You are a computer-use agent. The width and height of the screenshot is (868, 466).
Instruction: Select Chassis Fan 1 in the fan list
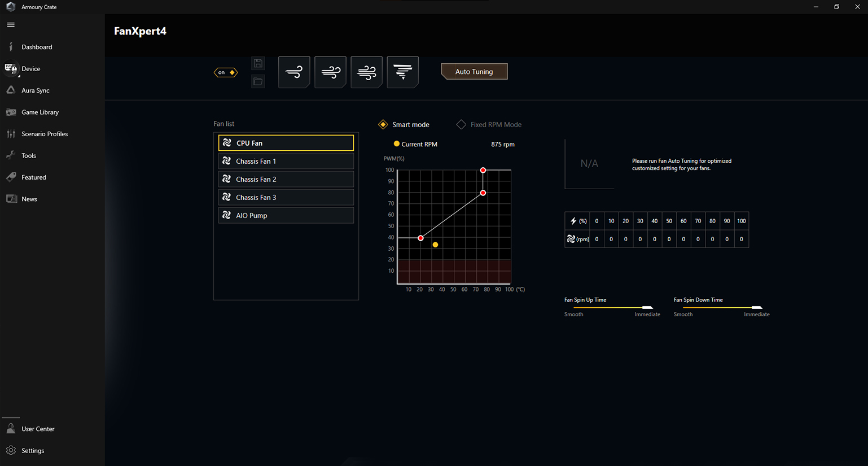pos(286,161)
